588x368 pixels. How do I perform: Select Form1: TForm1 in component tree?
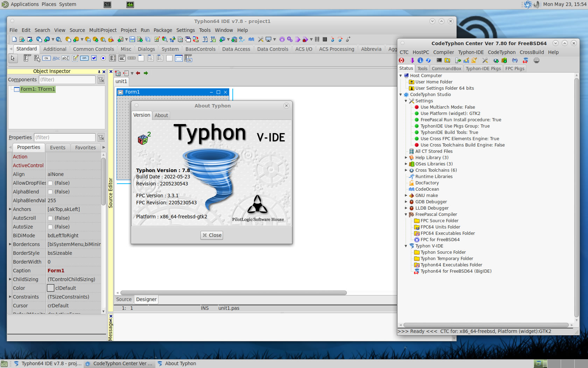[37, 89]
